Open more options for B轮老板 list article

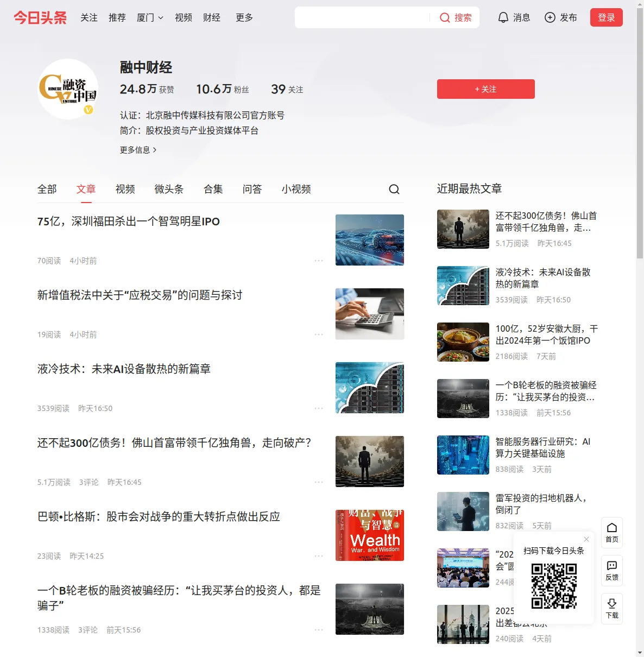pos(319,630)
